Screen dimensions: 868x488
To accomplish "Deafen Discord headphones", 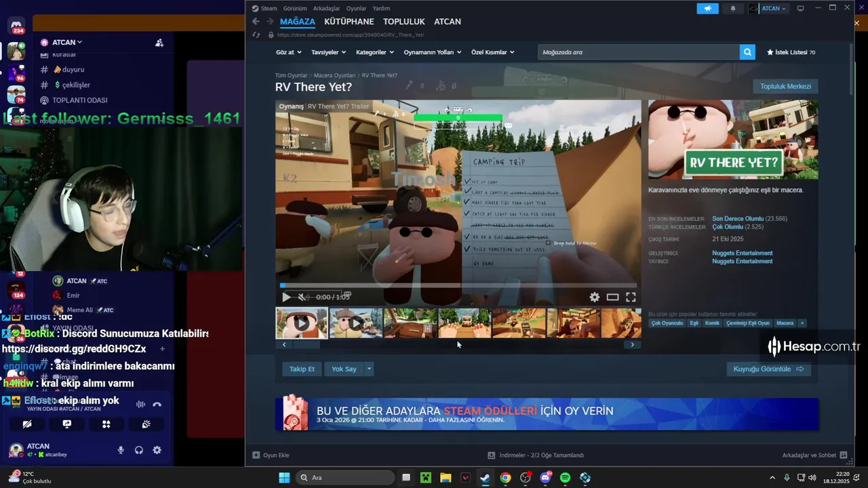I will (139, 450).
